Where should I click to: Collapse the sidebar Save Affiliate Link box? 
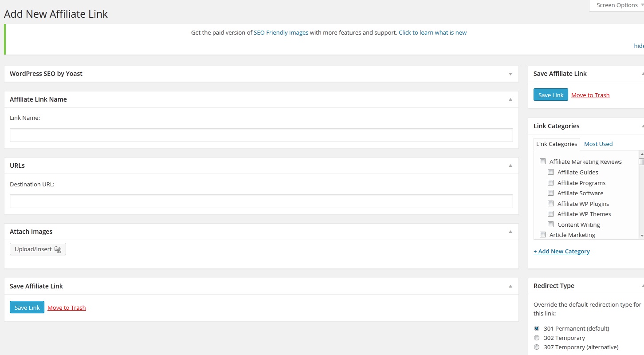642,74
